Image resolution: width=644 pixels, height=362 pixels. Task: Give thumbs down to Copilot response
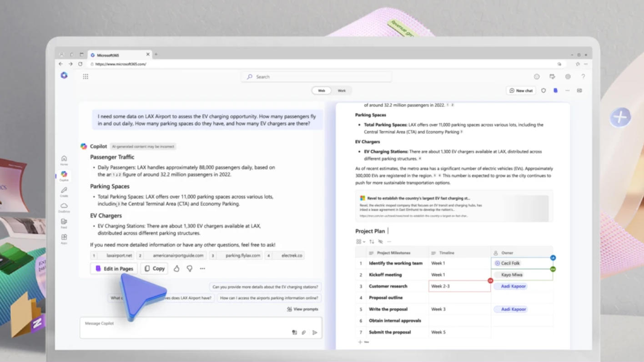189,269
